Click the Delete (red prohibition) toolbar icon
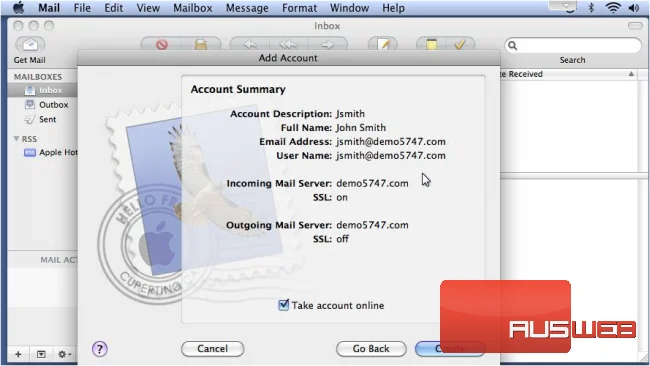650x366 pixels. (x=162, y=44)
